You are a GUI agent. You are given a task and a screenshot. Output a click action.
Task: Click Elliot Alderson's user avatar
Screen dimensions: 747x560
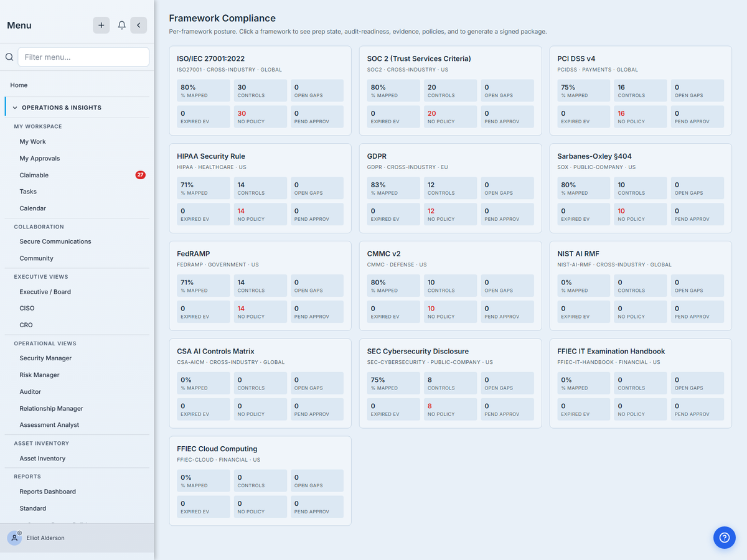[x=15, y=538]
